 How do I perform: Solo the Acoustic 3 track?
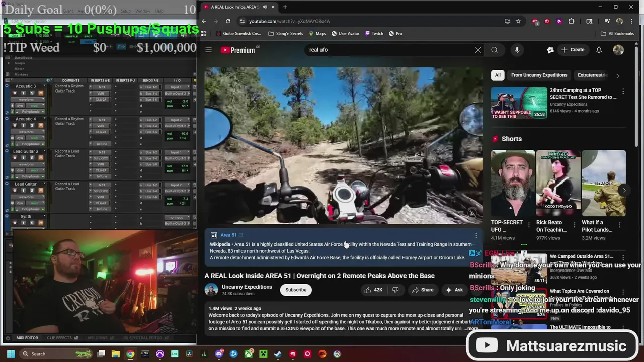[x=32, y=93]
